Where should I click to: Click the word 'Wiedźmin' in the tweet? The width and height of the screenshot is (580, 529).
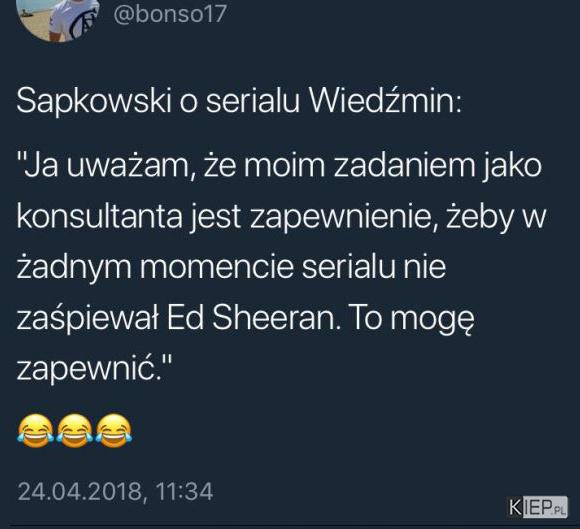click(386, 100)
